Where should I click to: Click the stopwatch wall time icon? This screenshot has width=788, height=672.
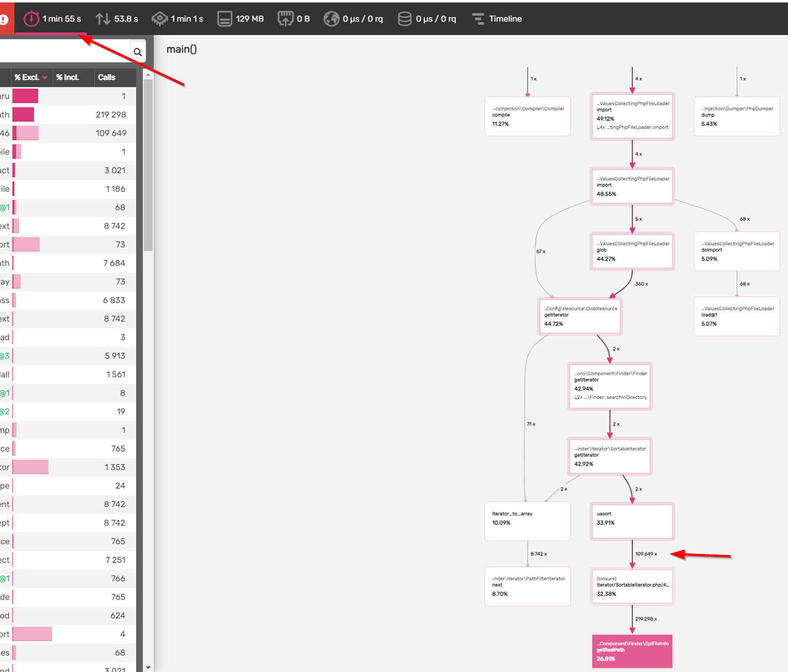(31, 19)
